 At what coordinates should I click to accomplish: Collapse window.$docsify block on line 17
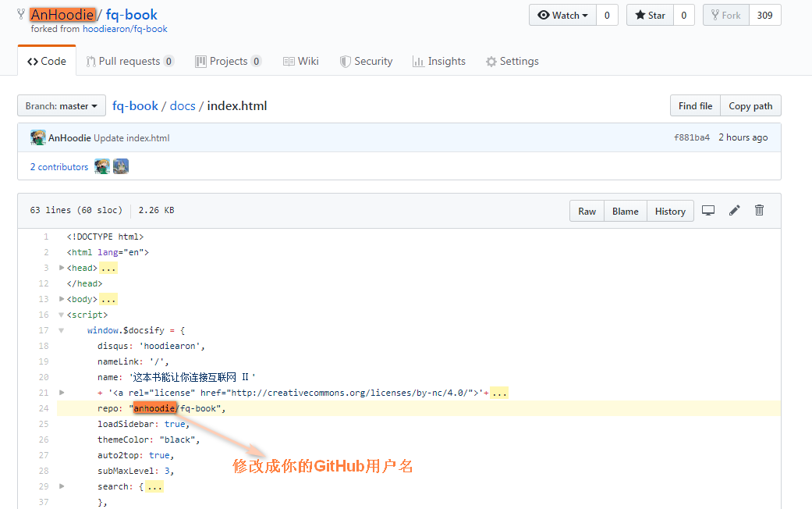pyautogui.click(x=61, y=330)
